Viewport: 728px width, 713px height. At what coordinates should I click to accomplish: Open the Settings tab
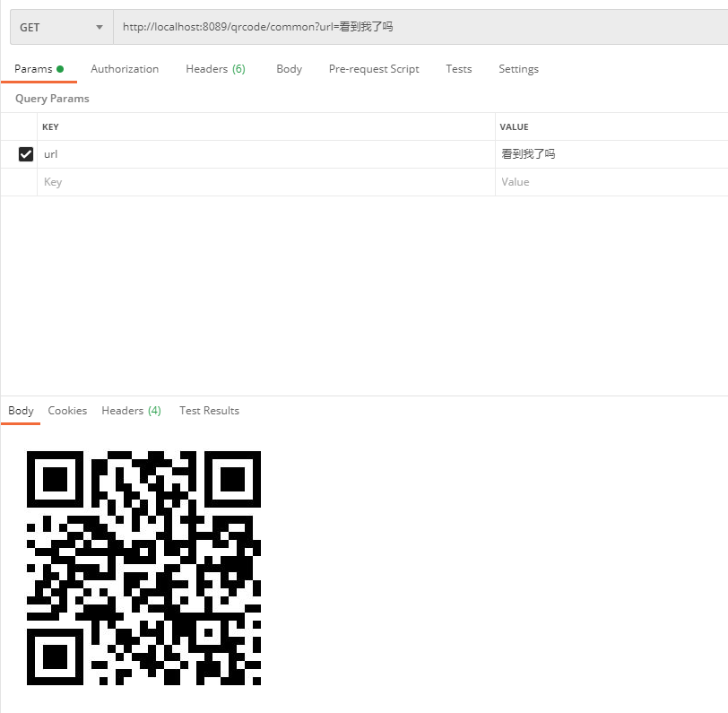pos(518,69)
